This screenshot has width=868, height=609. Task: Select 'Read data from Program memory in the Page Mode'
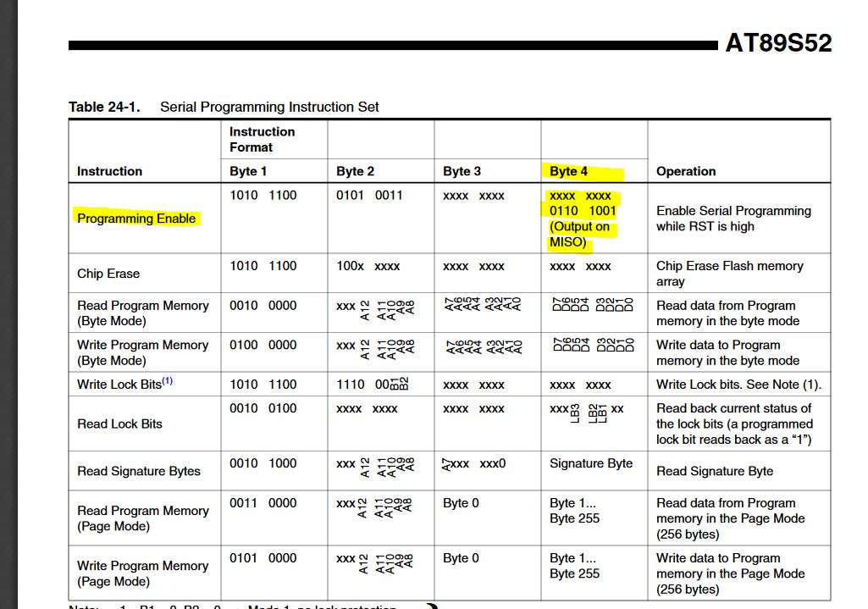point(731,518)
